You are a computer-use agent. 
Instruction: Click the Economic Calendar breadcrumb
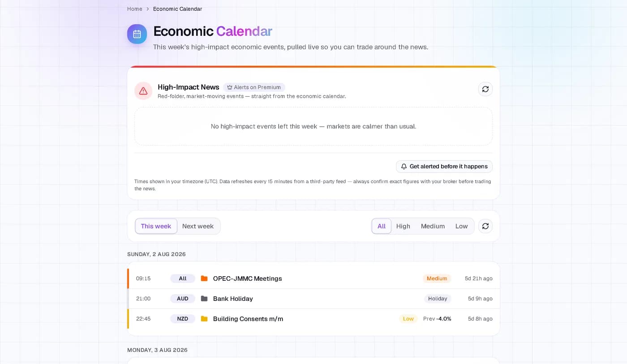[x=177, y=9]
